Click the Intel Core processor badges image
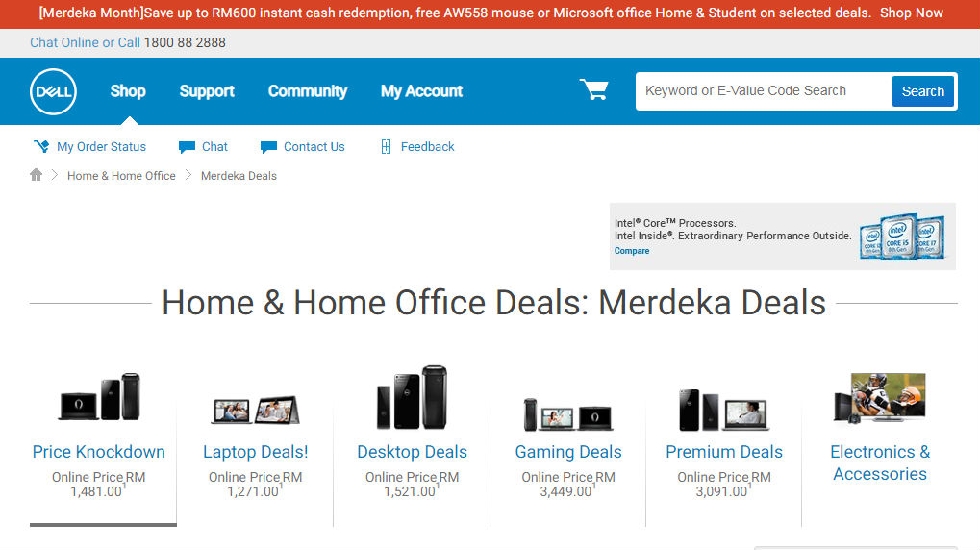The width and height of the screenshot is (980, 550). coord(902,237)
